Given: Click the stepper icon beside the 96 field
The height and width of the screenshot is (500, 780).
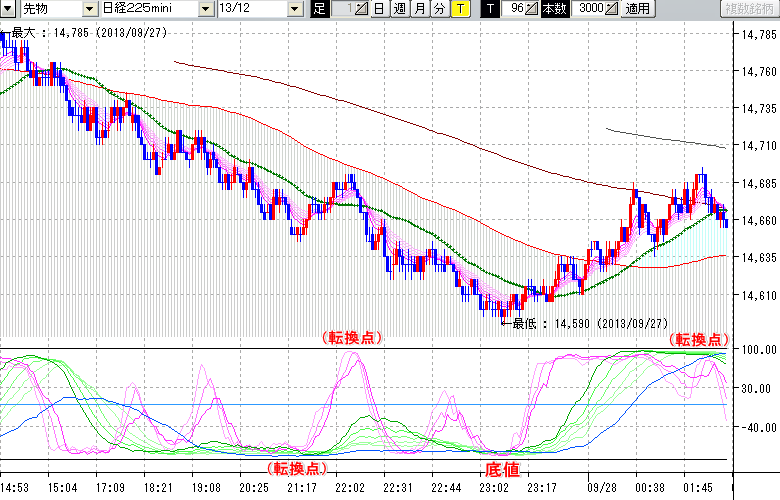Looking at the screenshot, I should [x=532, y=9].
